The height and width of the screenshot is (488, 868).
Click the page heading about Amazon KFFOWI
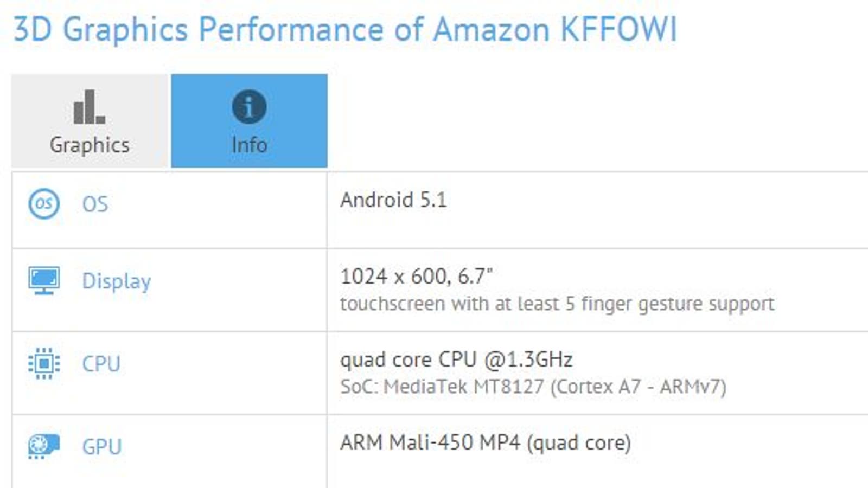point(555,29)
